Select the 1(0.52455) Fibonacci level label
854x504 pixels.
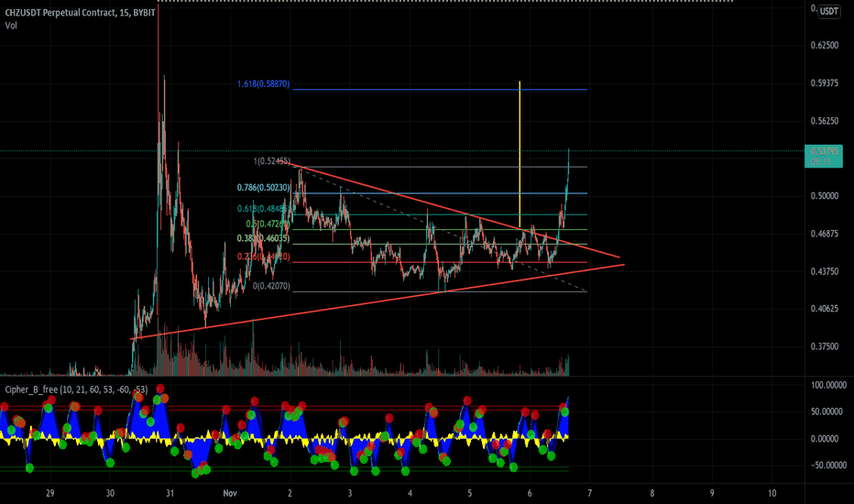(272, 161)
